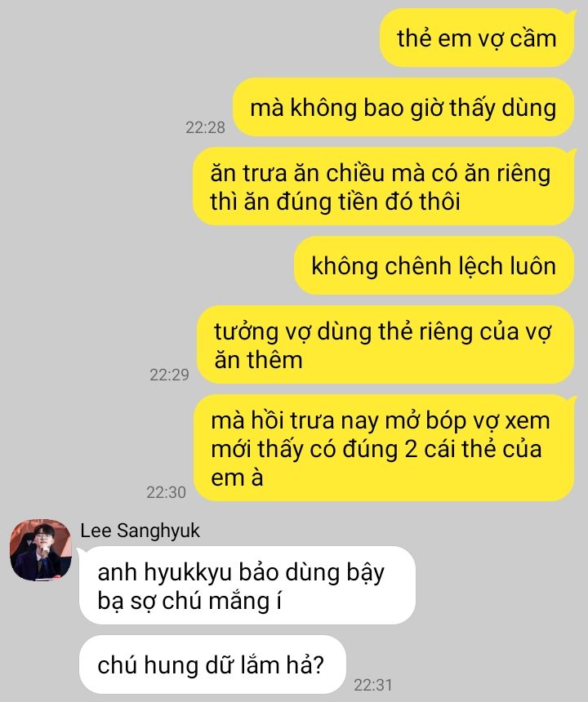Click the 22:28 timestamp
The image size is (588, 702).
205,127
